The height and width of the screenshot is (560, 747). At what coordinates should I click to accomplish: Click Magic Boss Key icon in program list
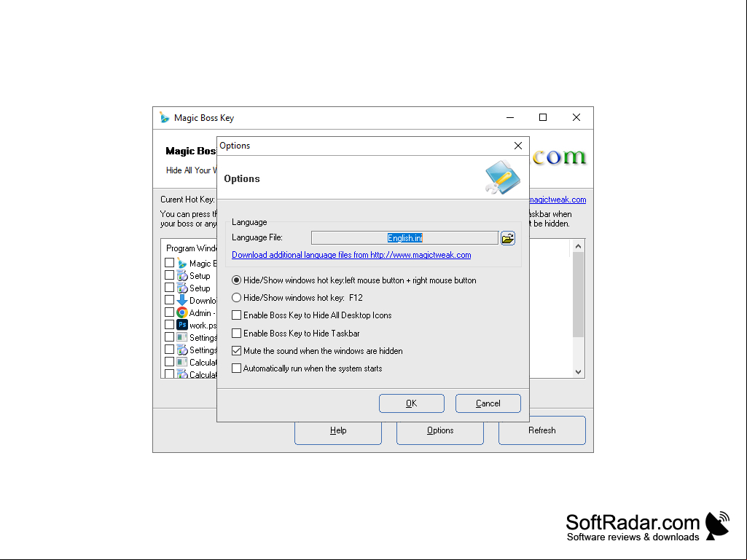click(x=182, y=264)
